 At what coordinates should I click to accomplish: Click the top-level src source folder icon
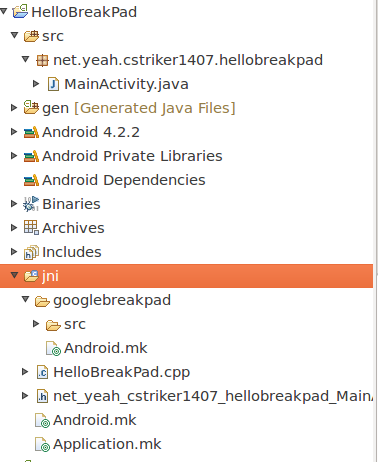point(31,36)
